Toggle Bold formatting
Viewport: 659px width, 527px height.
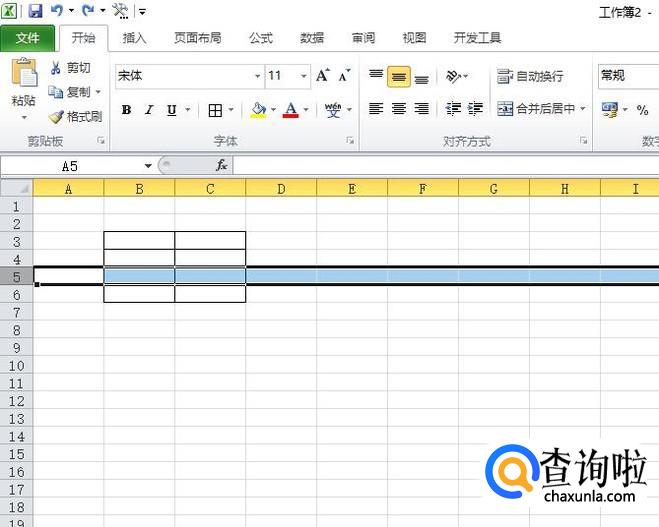126,110
